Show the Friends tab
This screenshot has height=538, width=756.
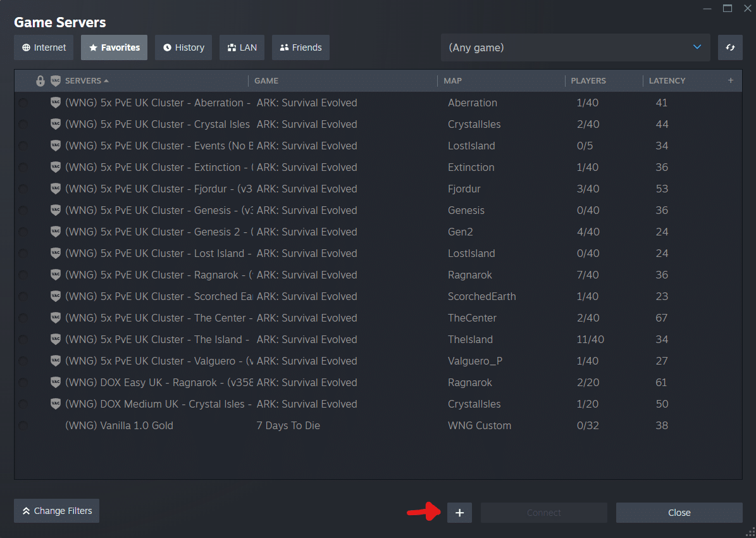(301, 47)
